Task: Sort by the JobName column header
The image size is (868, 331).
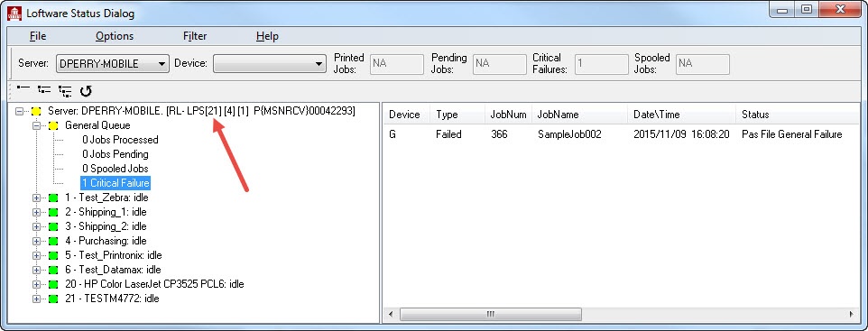Action: click(580, 115)
